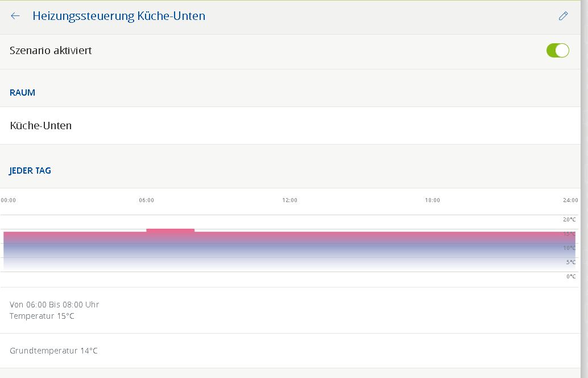
Task: Open the Grundtemperatur 14°C setting
Action: click(x=53, y=351)
